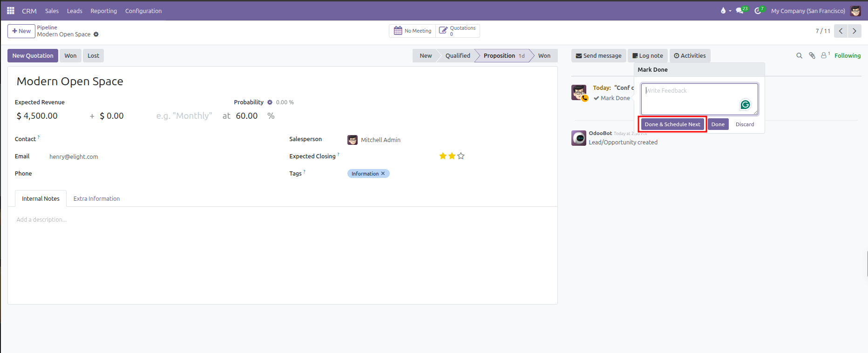Open the No Meeting calendar button
The image size is (868, 353).
pyautogui.click(x=413, y=31)
